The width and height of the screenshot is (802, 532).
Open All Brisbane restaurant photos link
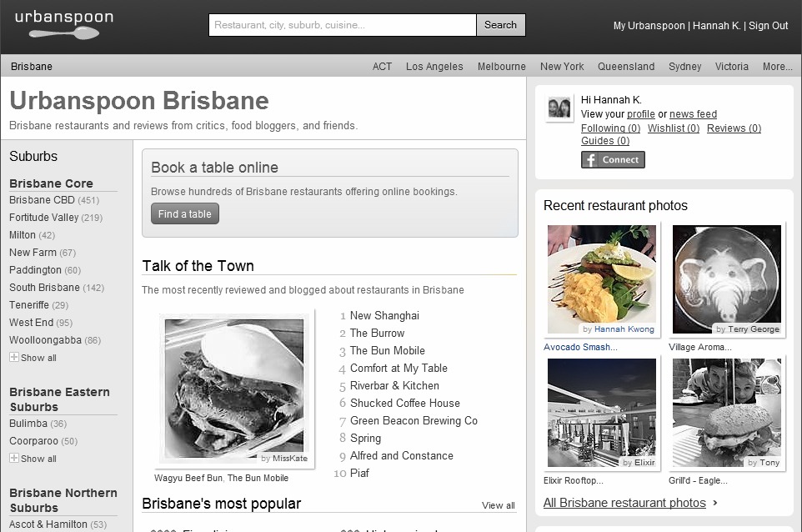coord(624,503)
